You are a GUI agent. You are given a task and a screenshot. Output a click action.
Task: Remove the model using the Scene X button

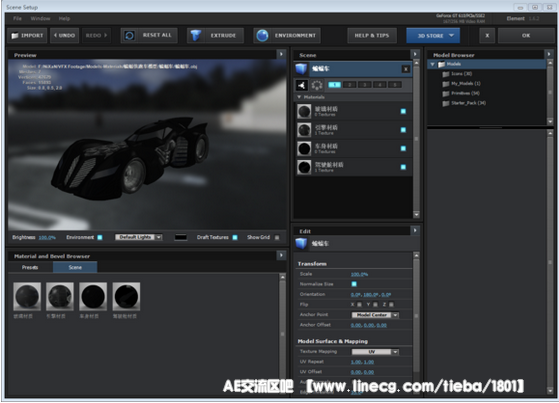pyautogui.click(x=406, y=69)
